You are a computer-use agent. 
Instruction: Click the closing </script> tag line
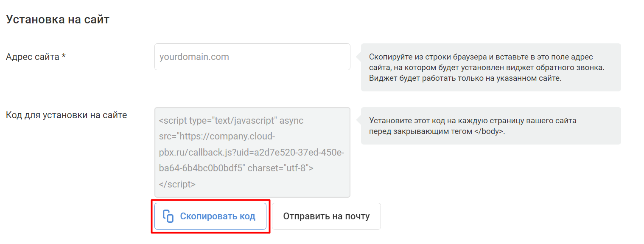point(177,184)
